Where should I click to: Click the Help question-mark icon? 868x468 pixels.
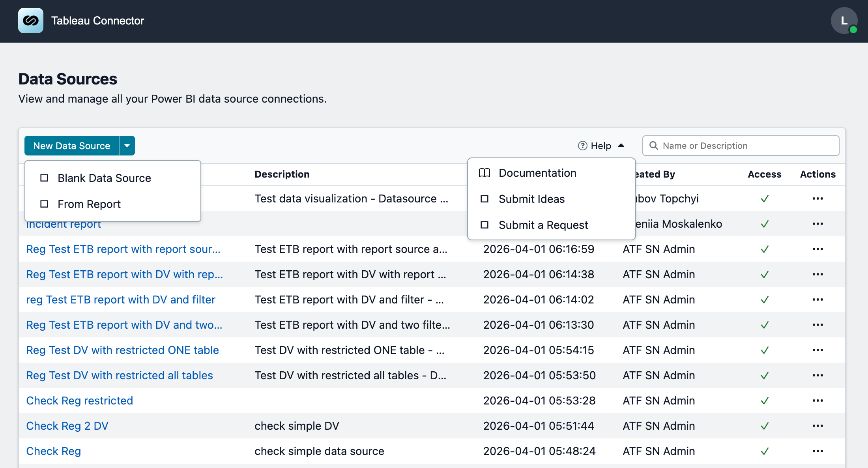click(x=582, y=146)
